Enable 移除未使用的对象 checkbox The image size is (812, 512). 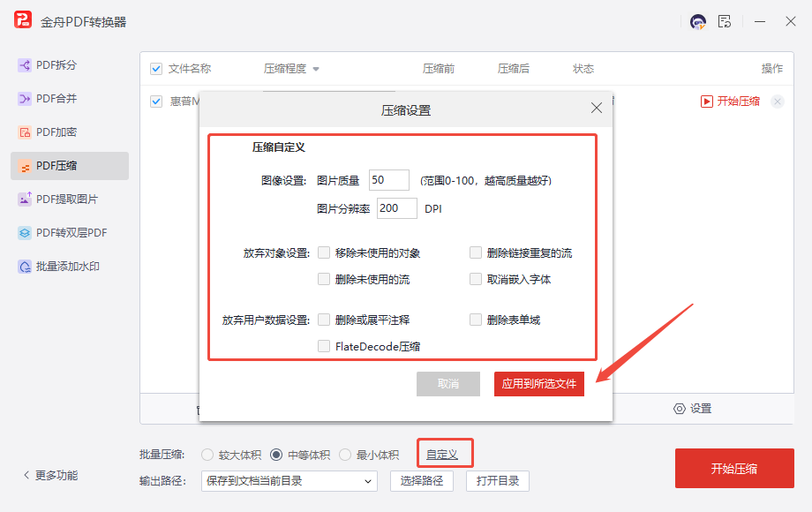pos(324,252)
